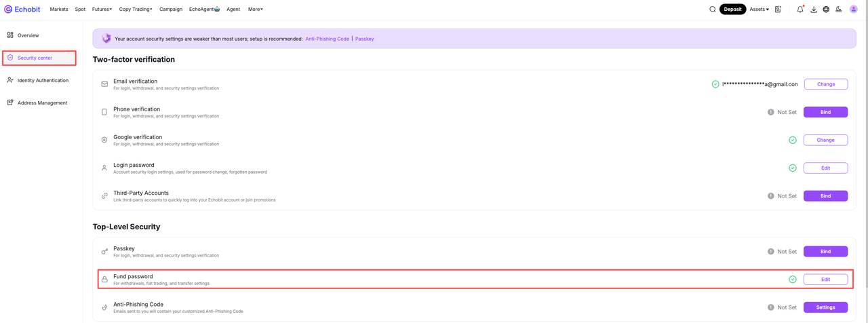868x323 pixels.
Task: Click the Identity Authentication person icon
Action: (10, 80)
